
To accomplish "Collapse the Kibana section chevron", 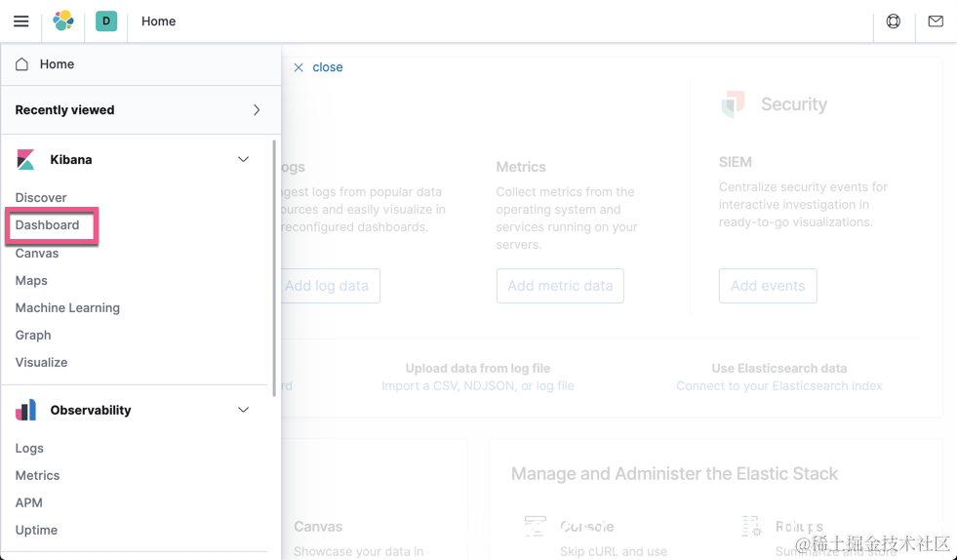I will point(244,159).
